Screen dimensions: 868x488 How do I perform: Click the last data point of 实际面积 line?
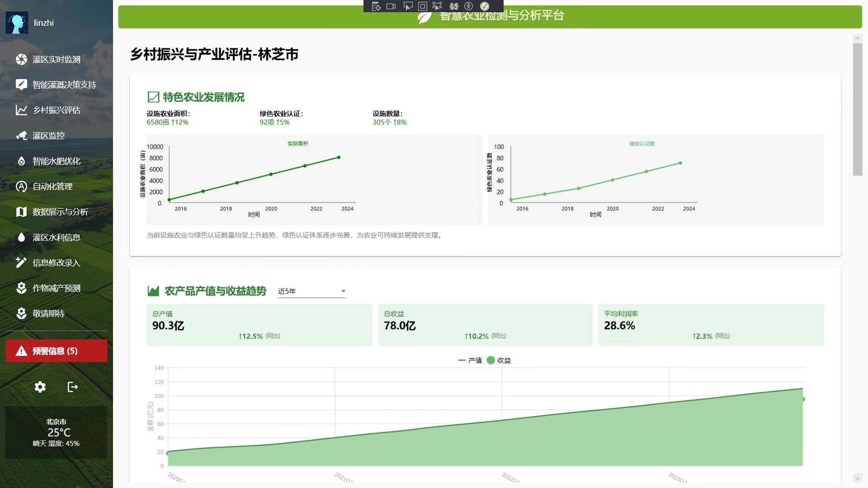[339, 158]
